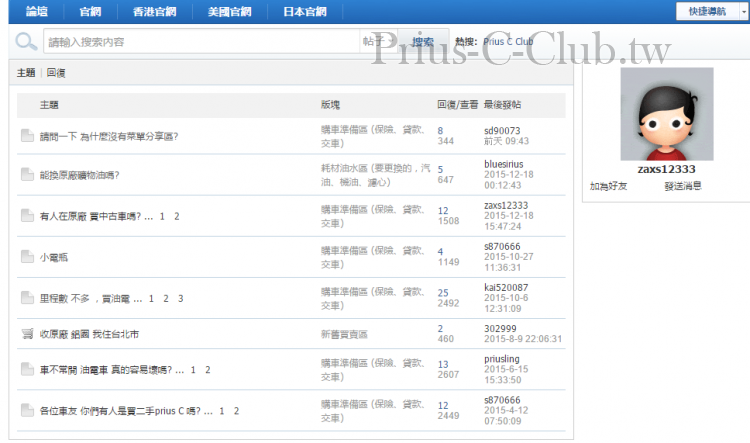Go to page 1 of 里程數 不多 thread
Image resolution: width=750 pixels, height=443 pixels.
point(151,299)
